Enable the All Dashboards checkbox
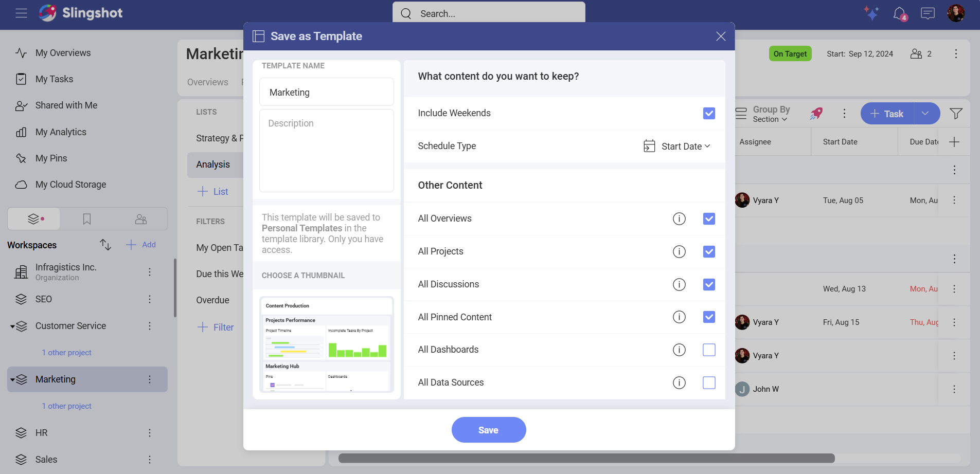 (709, 350)
